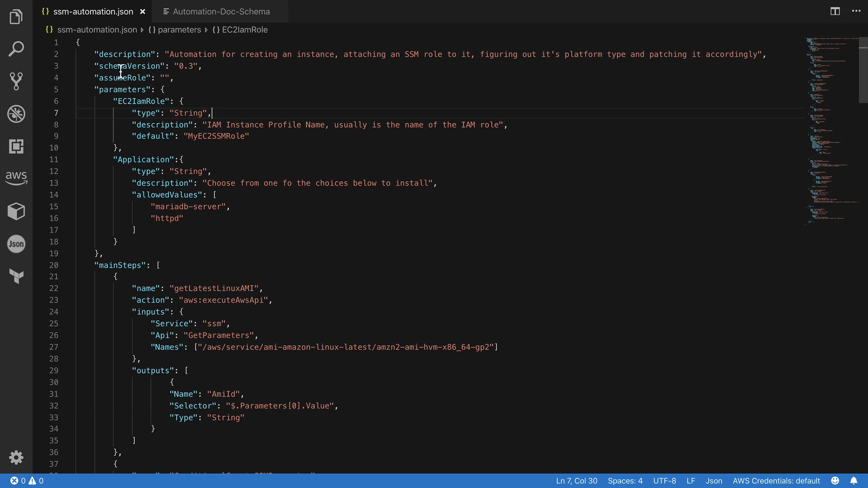Viewport: 868px width, 488px height.
Task: Open the Debug panel icon
Action: pyautogui.click(x=16, y=114)
